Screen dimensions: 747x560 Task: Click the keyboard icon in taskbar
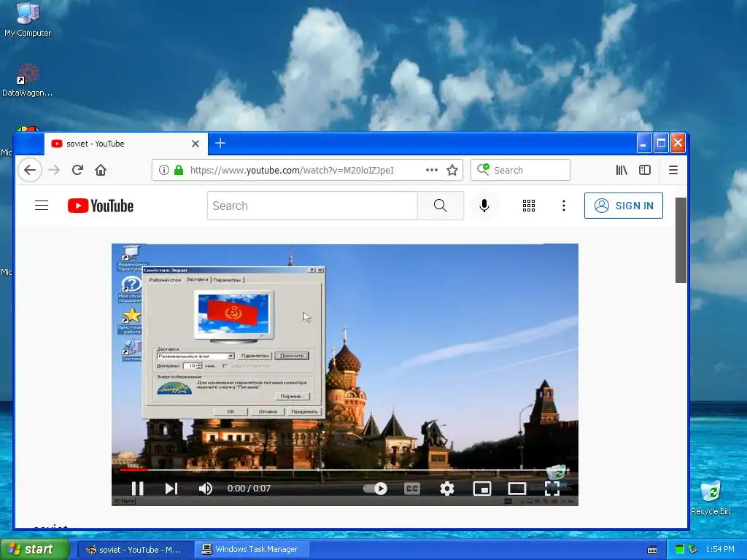click(652, 550)
